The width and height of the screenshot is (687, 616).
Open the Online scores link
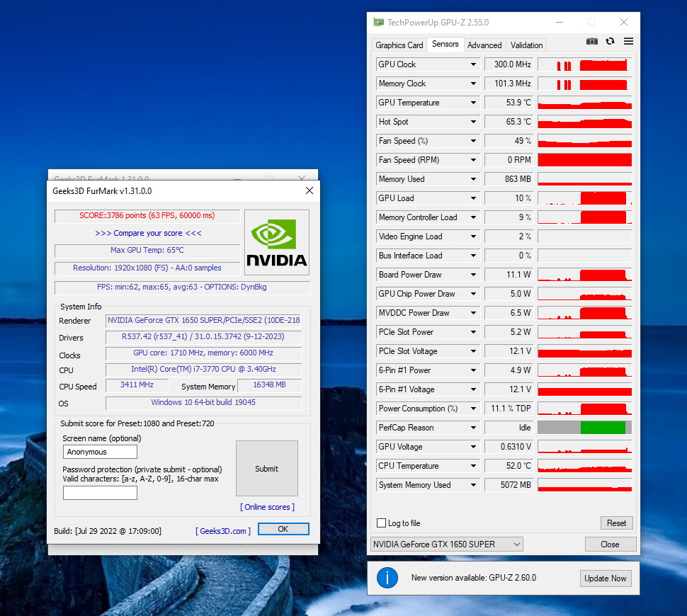[x=267, y=507]
